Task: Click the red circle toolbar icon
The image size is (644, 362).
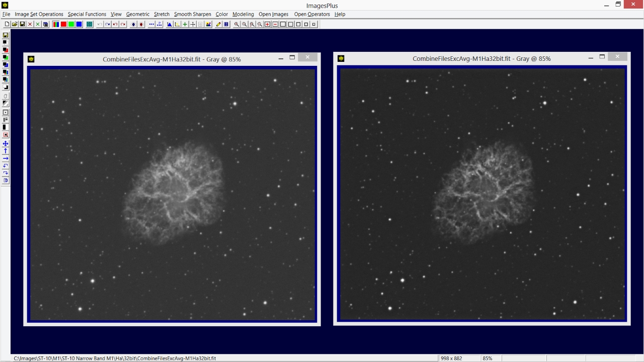Action: [x=141, y=24]
